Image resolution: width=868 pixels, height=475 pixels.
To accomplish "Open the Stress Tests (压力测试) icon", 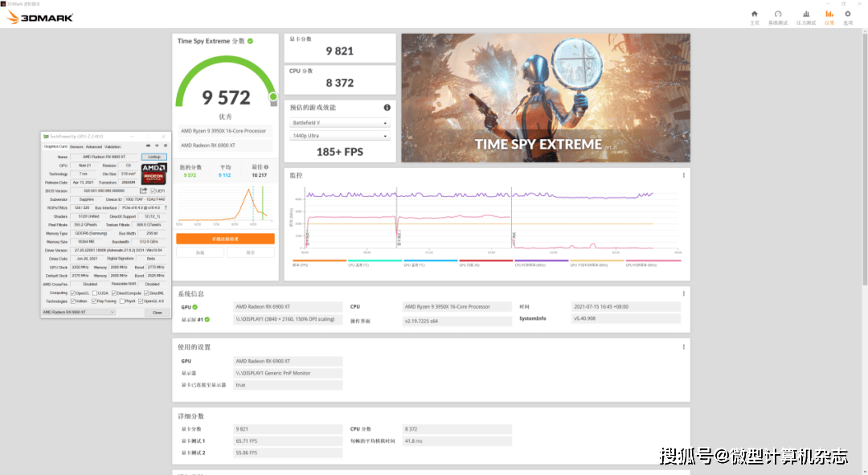I will pos(806,14).
